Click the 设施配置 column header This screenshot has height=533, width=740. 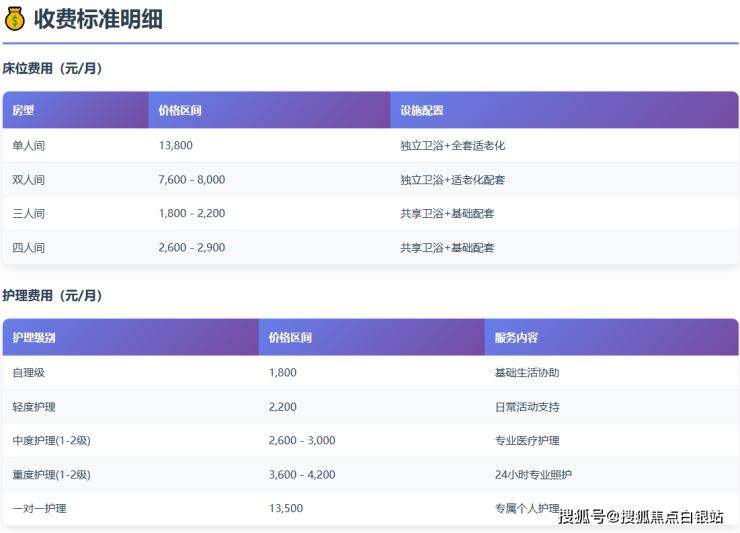pos(421,110)
